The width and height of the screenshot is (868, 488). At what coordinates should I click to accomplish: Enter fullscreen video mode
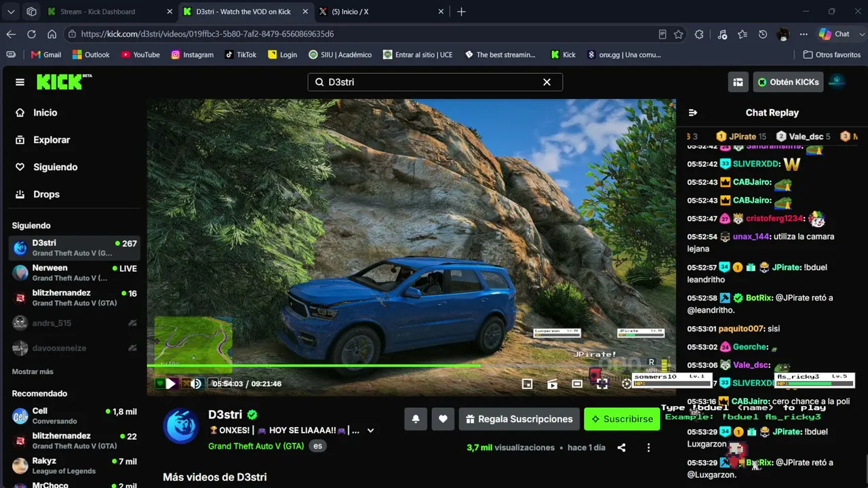tap(601, 384)
